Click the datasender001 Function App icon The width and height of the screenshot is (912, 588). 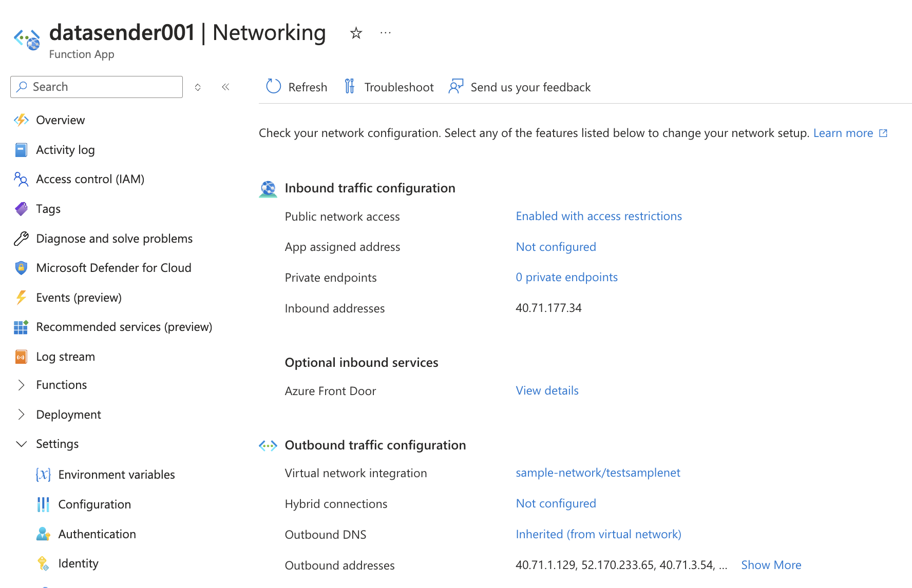click(x=27, y=40)
